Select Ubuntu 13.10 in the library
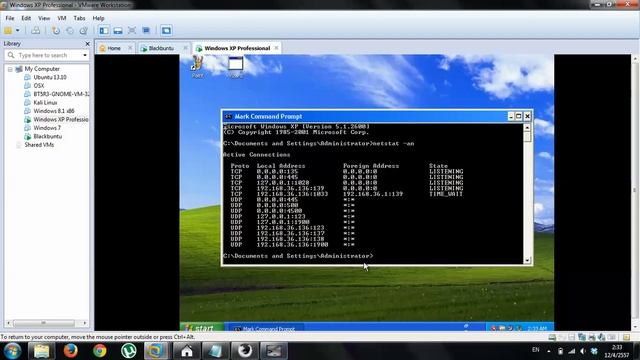 coord(50,77)
